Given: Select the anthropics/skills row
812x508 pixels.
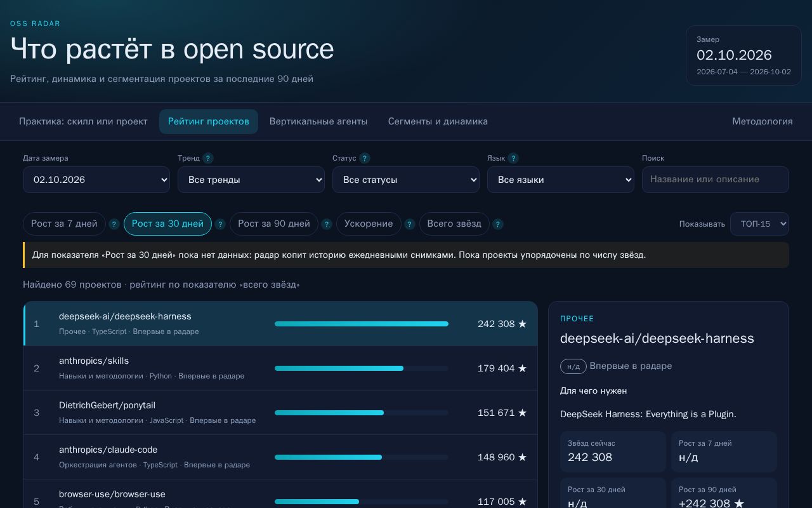Looking at the screenshot, I should [280, 368].
